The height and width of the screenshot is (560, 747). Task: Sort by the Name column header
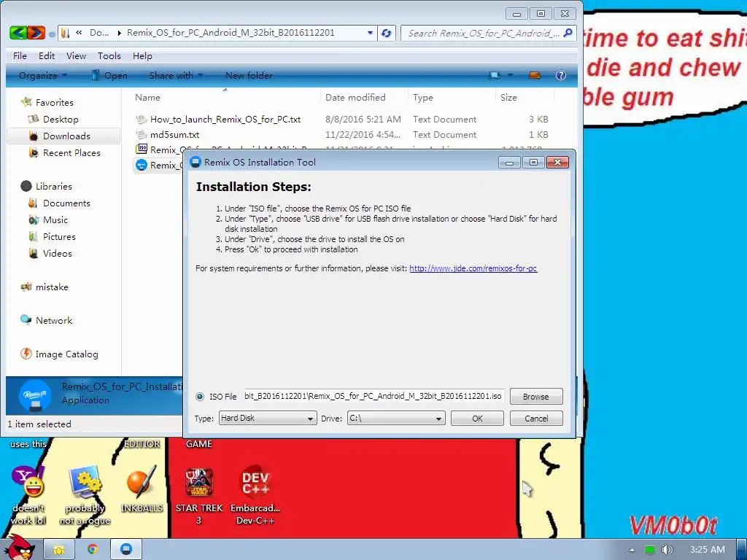pos(147,97)
